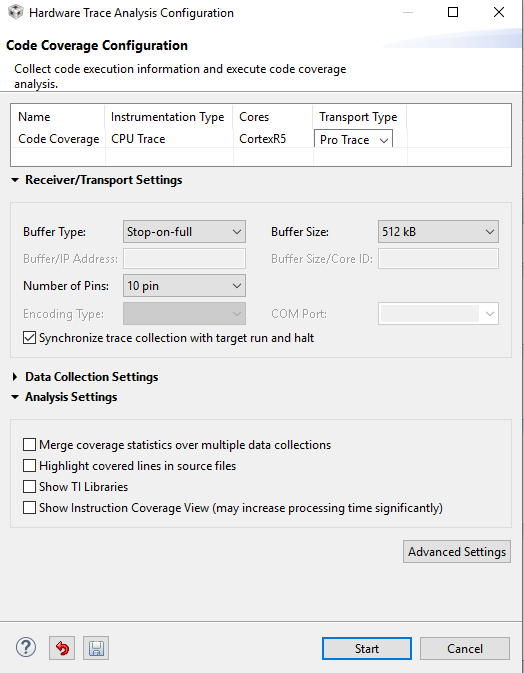The width and height of the screenshot is (524, 673).
Task: Enable Show Instruction Coverage View checkbox
Action: coord(29,508)
